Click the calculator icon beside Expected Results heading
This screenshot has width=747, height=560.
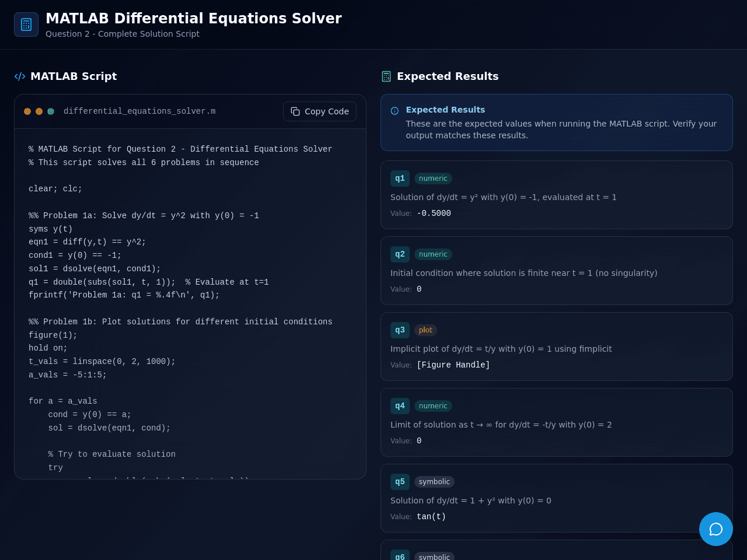click(386, 76)
